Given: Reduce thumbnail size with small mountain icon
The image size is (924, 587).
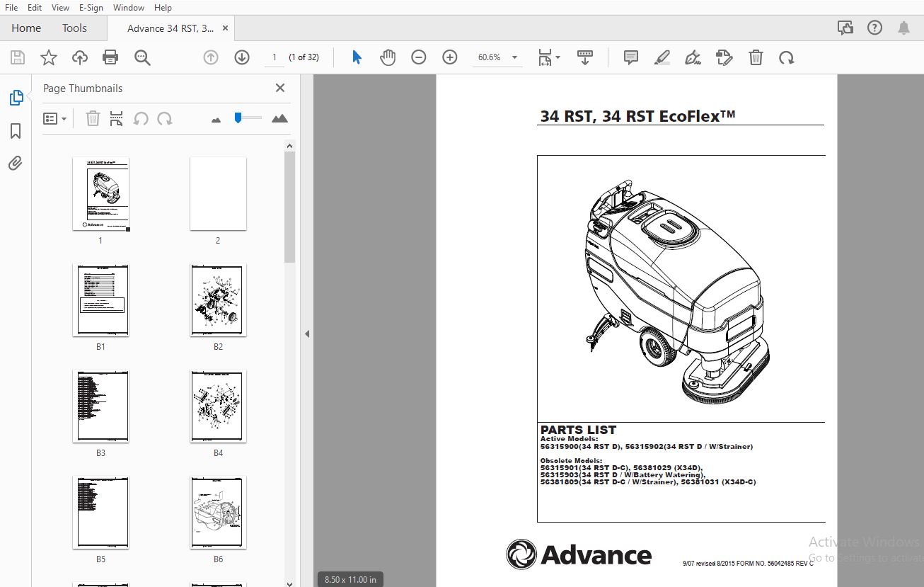Looking at the screenshot, I should pos(216,120).
